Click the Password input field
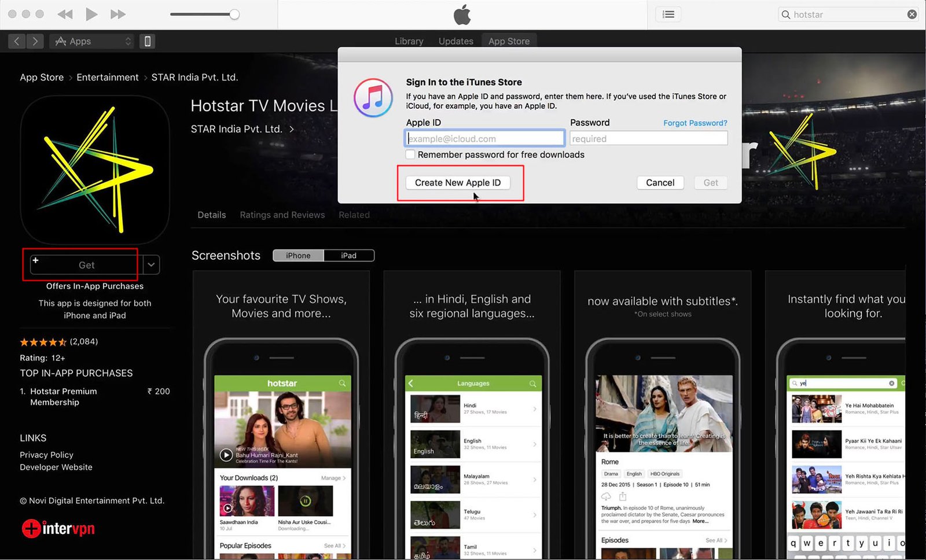The image size is (926, 560). [x=649, y=138]
